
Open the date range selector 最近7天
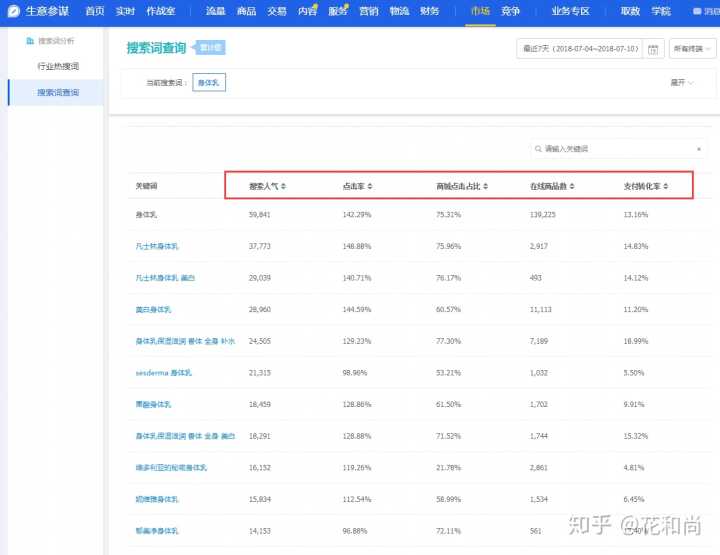[578, 48]
